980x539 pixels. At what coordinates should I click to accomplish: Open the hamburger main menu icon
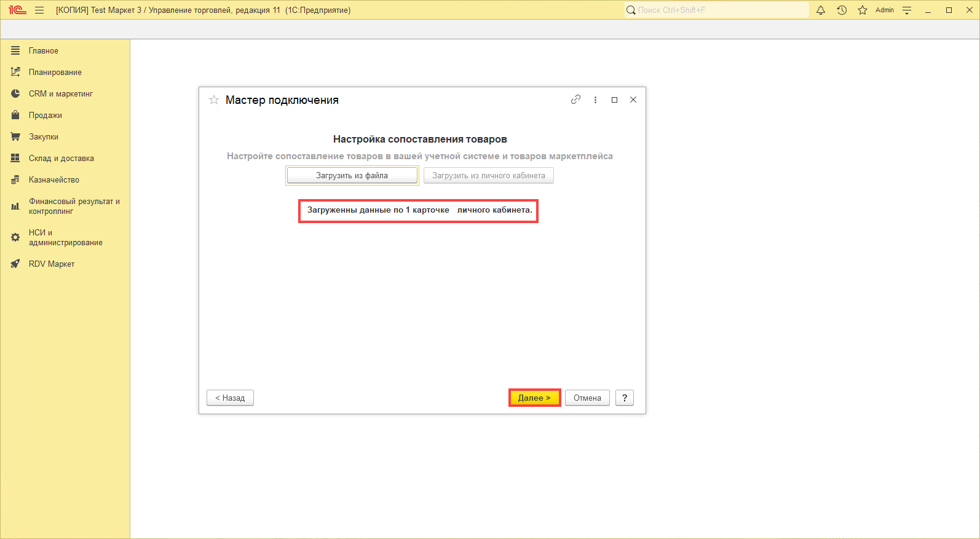coord(39,10)
